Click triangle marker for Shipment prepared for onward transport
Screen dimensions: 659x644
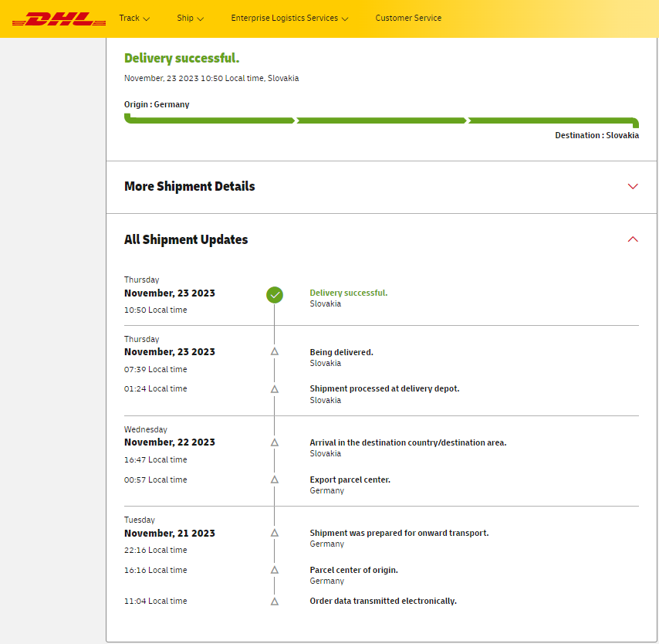pyautogui.click(x=275, y=533)
